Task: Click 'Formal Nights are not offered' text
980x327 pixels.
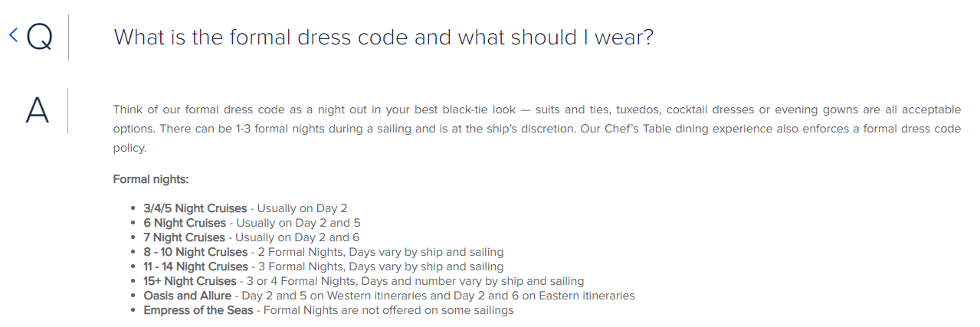Action: pos(342,310)
